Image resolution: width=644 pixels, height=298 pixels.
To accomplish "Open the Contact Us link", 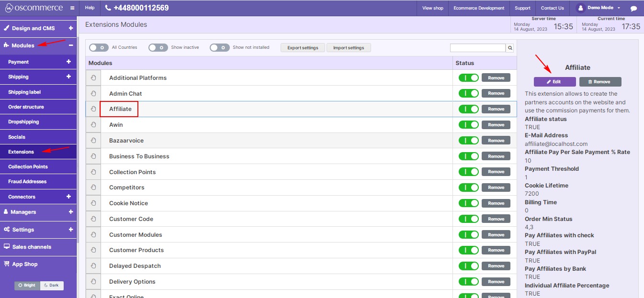I will 553,8.
